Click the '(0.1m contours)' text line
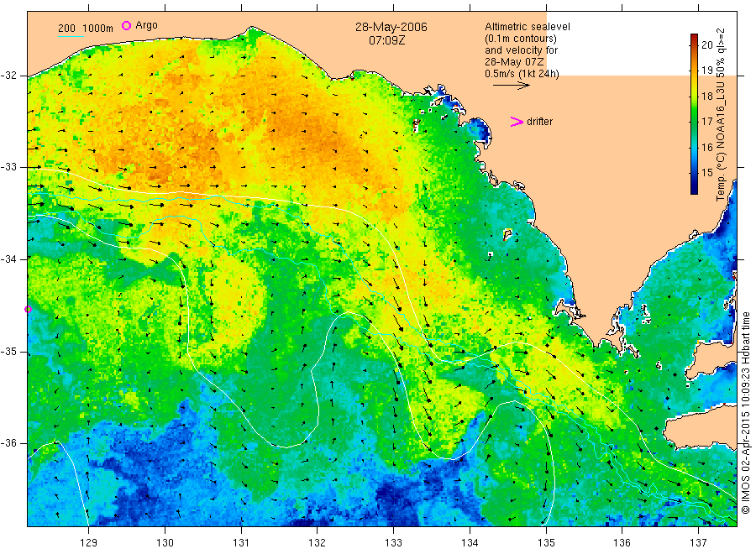 pyautogui.click(x=521, y=39)
